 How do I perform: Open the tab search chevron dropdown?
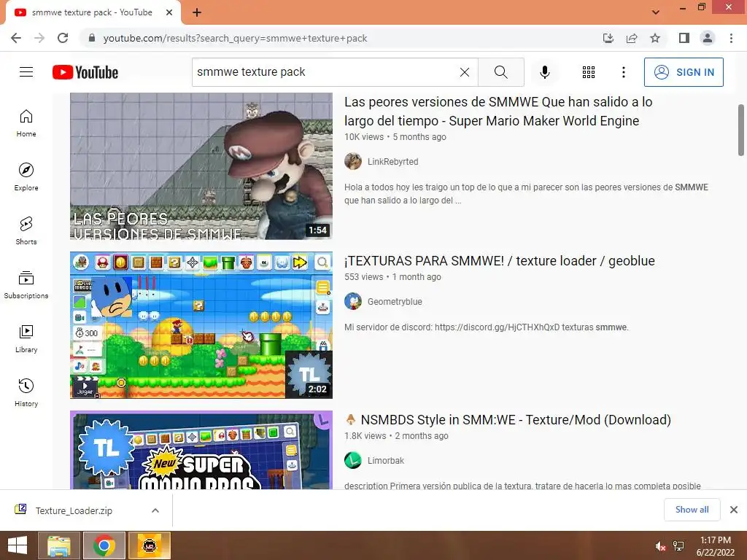pyautogui.click(x=656, y=12)
